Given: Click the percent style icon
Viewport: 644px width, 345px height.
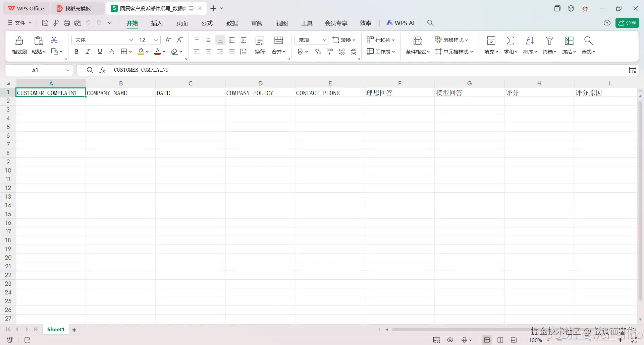Looking at the screenshot, I should click(318, 52).
